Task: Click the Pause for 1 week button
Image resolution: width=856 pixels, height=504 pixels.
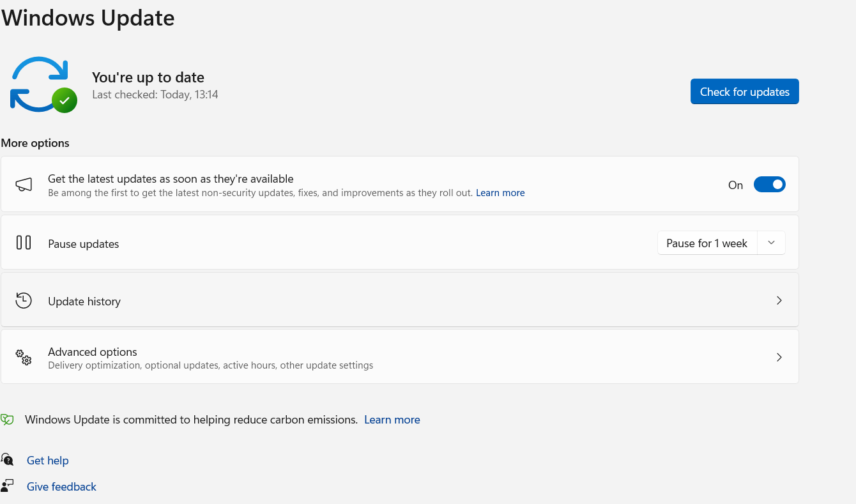Action: click(707, 243)
